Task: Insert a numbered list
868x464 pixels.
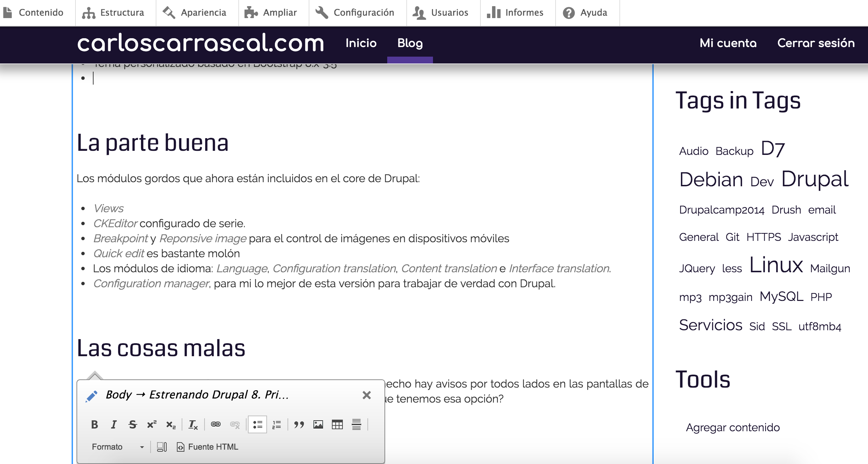Action: 277,424
